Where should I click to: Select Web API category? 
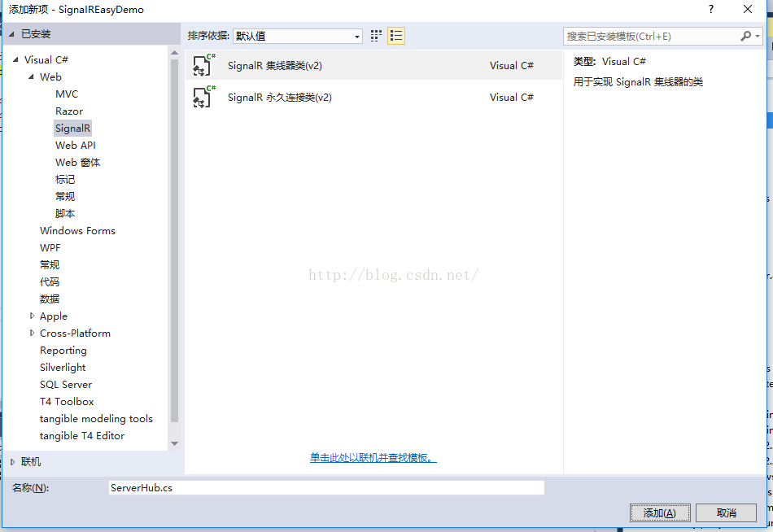pos(76,146)
